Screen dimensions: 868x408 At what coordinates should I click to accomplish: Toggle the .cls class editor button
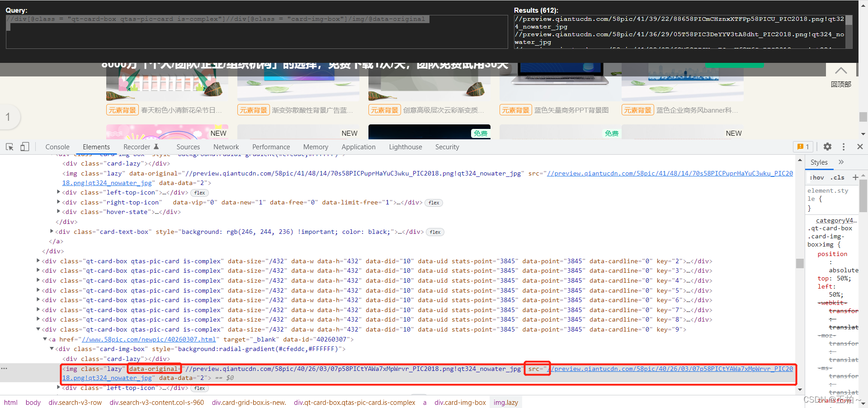[x=837, y=177]
